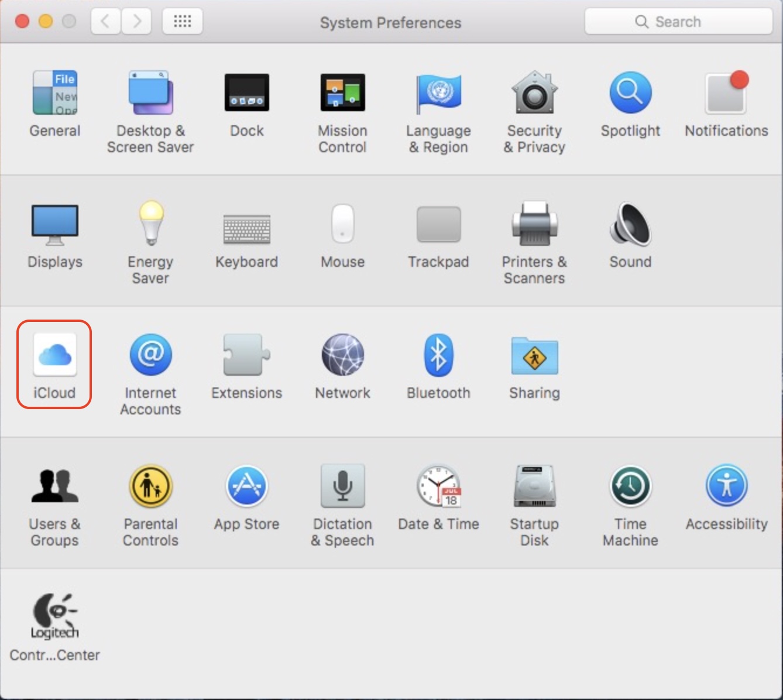Click inside the Search field

679,21
